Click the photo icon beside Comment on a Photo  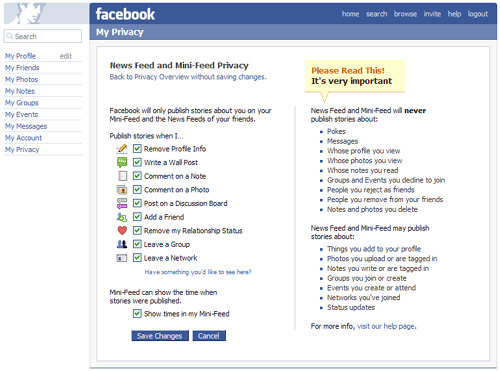click(x=122, y=190)
